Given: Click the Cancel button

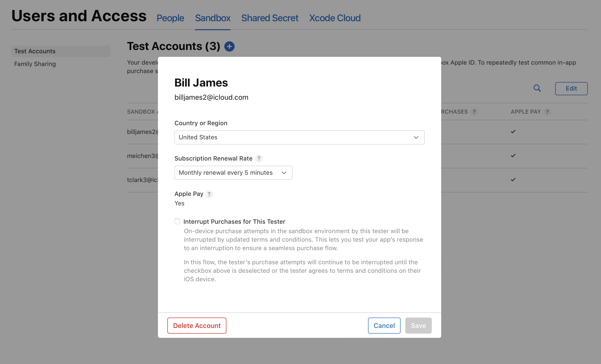Looking at the screenshot, I should 384,325.
